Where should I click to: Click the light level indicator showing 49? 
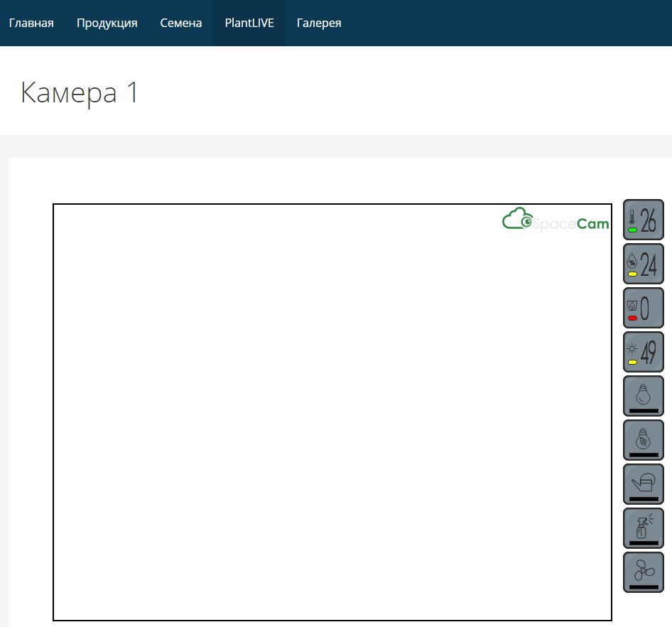644,352
